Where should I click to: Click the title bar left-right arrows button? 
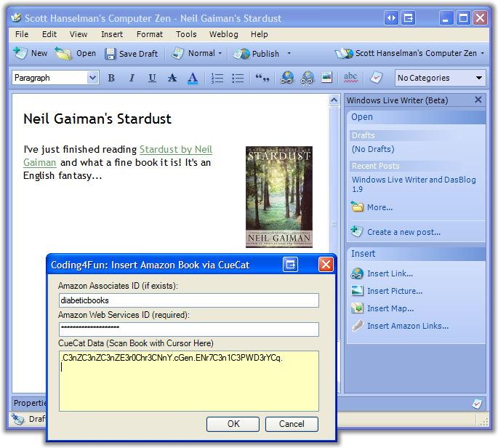pyautogui.click(x=391, y=17)
